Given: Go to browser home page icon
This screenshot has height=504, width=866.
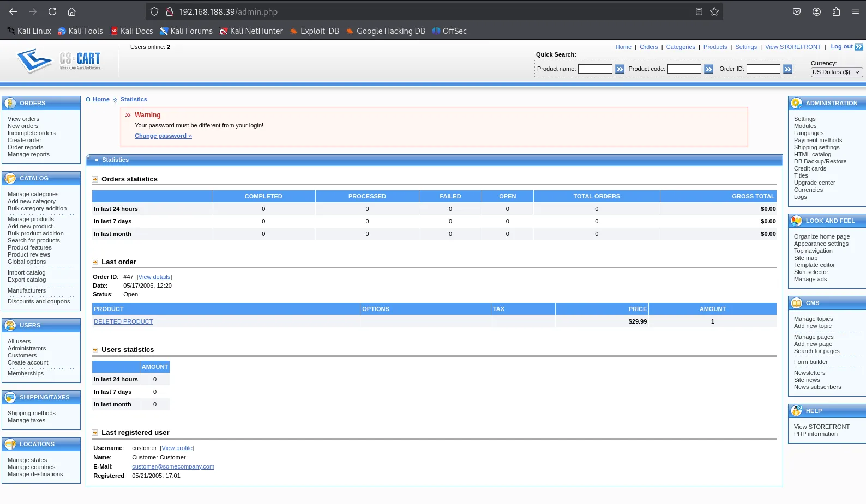Looking at the screenshot, I should 71,11.
